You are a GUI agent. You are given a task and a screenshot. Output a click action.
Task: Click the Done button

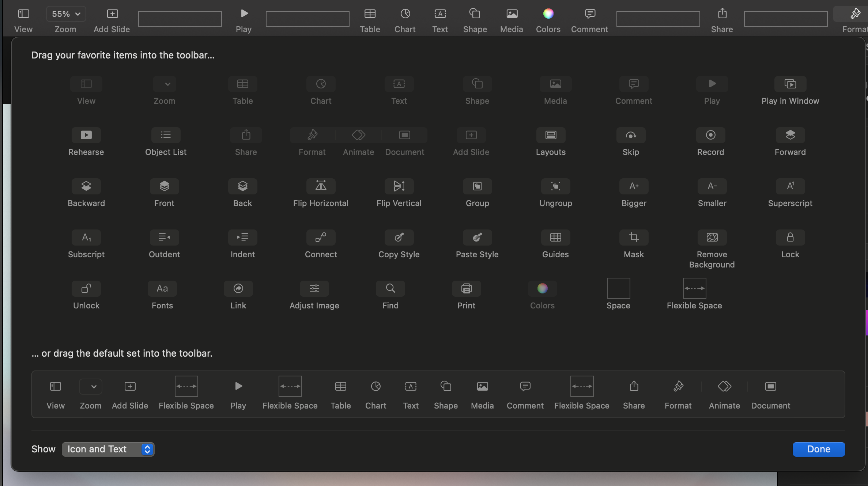(x=819, y=449)
